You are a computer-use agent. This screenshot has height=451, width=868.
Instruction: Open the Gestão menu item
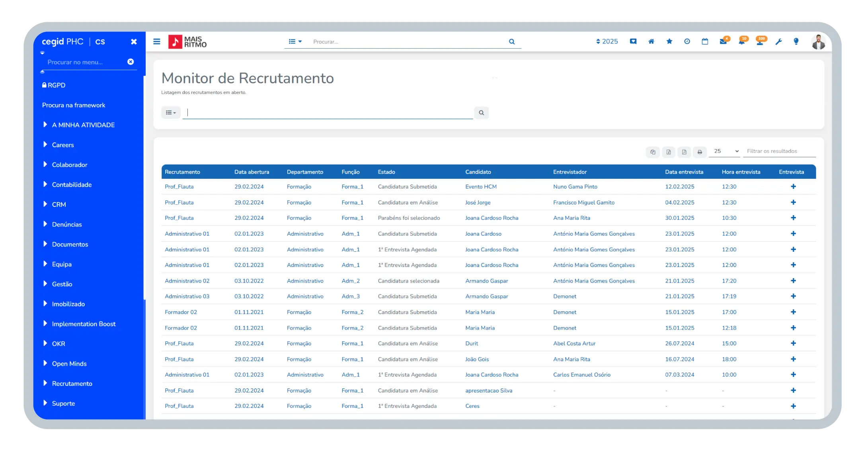pyautogui.click(x=62, y=284)
